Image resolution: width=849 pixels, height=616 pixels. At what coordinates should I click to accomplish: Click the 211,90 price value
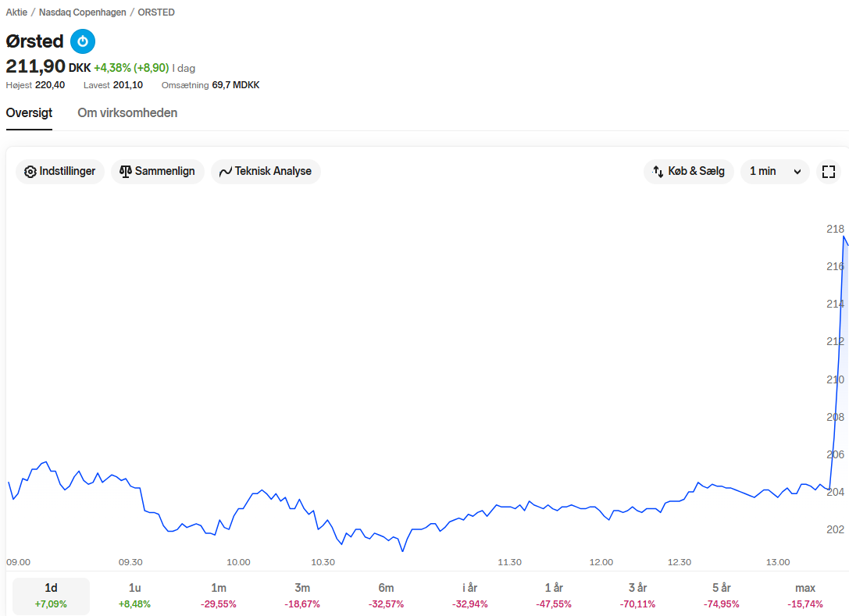(35, 66)
